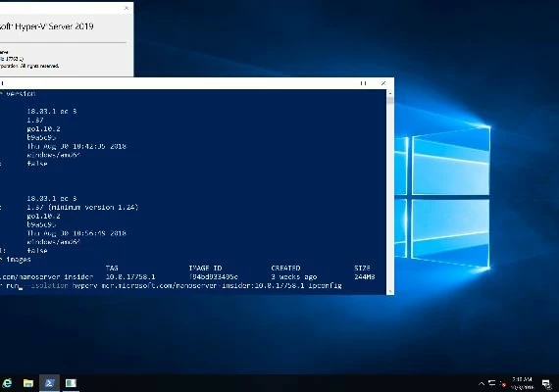This screenshot has height=392, width=559.
Task: Show hidden system tray icons
Action: coord(481,384)
